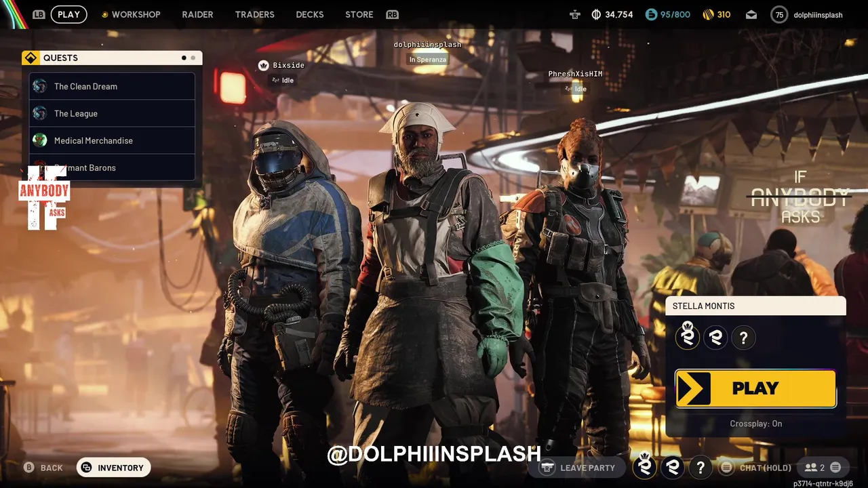The height and width of the screenshot is (488, 868).
Task: Toggle the Crossplay: On setting
Action: [x=755, y=424]
